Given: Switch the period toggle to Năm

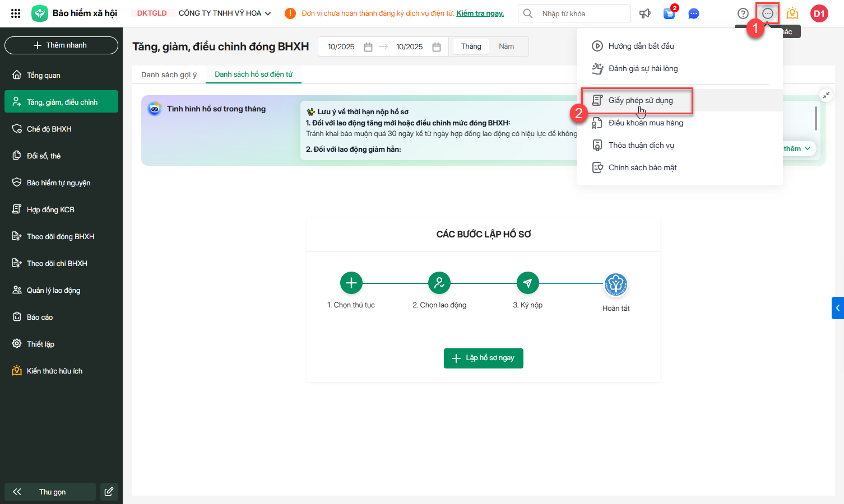Looking at the screenshot, I should click(506, 46).
